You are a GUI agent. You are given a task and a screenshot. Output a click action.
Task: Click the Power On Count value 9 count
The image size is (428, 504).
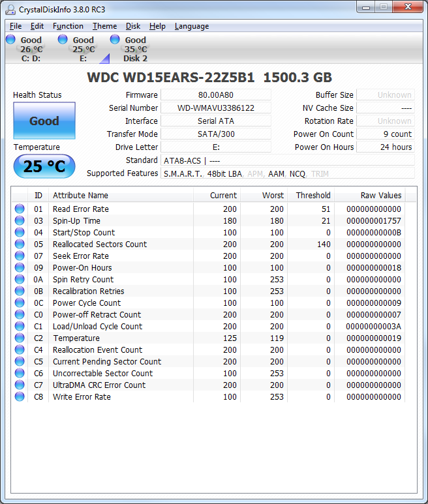coord(386,134)
